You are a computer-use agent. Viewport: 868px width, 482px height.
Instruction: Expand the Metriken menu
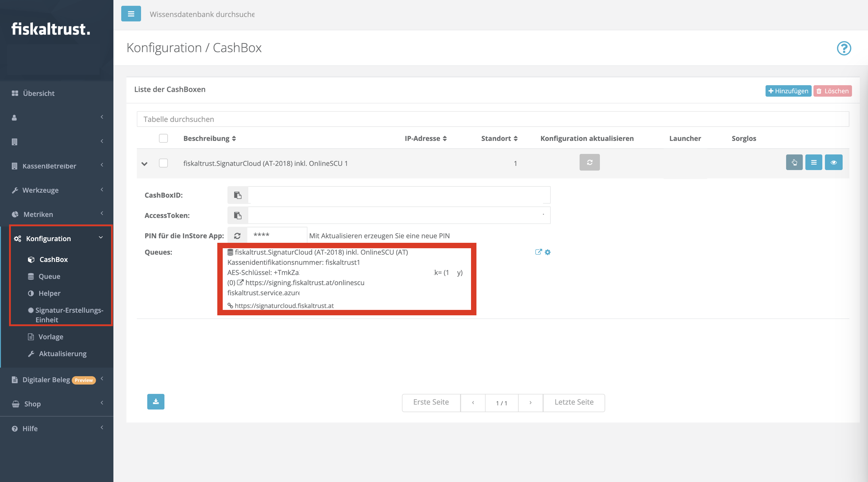[x=57, y=214]
